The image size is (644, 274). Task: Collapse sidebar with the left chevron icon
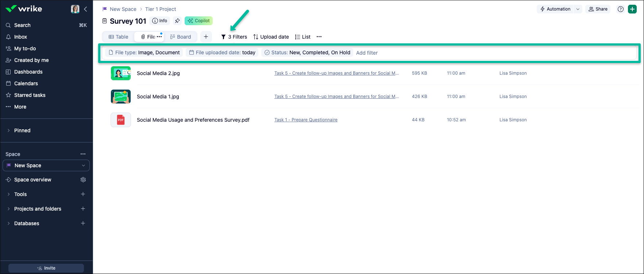(x=85, y=9)
